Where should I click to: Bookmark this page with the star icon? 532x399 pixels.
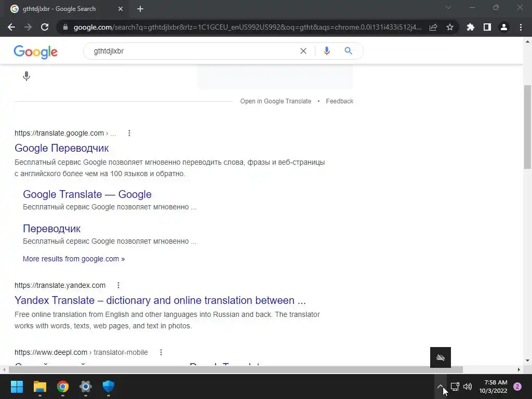click(x=450, y=27)
